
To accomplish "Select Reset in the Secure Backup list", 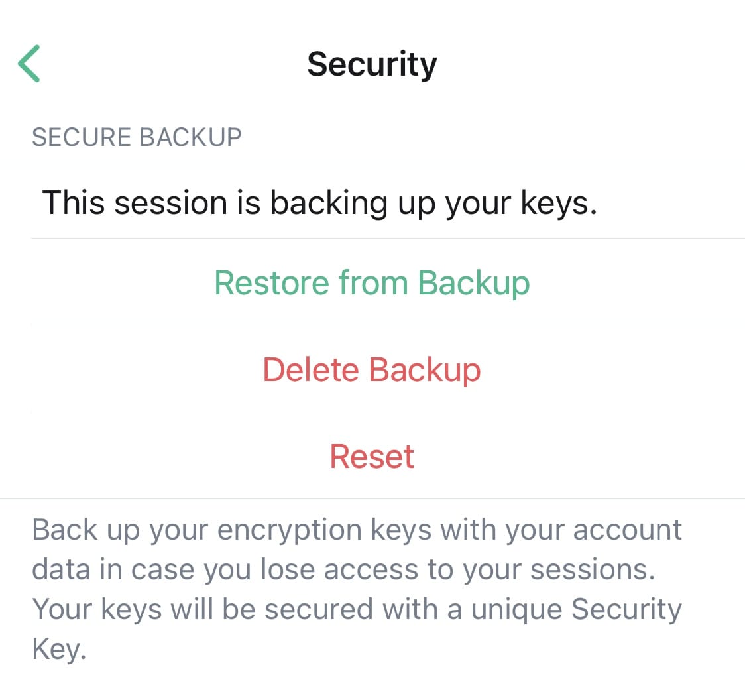I will pyautogui.click(x=372, y=456).
